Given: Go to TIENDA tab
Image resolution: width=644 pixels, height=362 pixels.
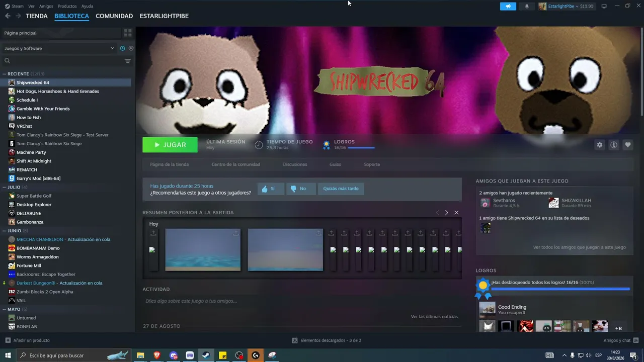Looking at the screenshot, I should click(x=37, y=16).
